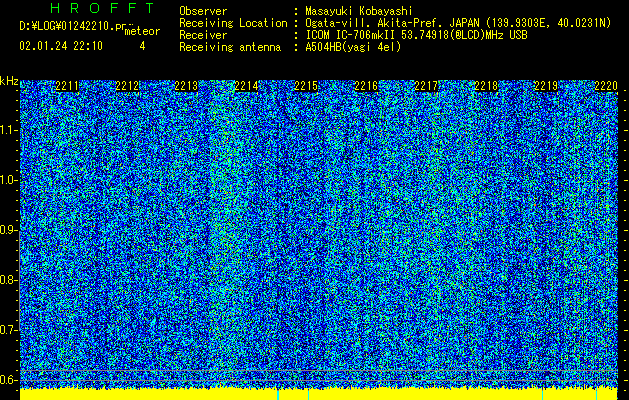Click the A504HB(yagi 4el) antenna text
Viewport: 629px width, 400px height.
click(353, 47)
